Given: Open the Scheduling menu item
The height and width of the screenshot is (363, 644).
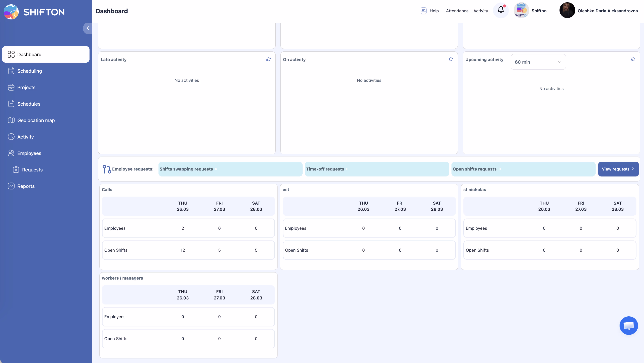Looking at the screenshot, I should pyautogui.click(x=29, y=71).
